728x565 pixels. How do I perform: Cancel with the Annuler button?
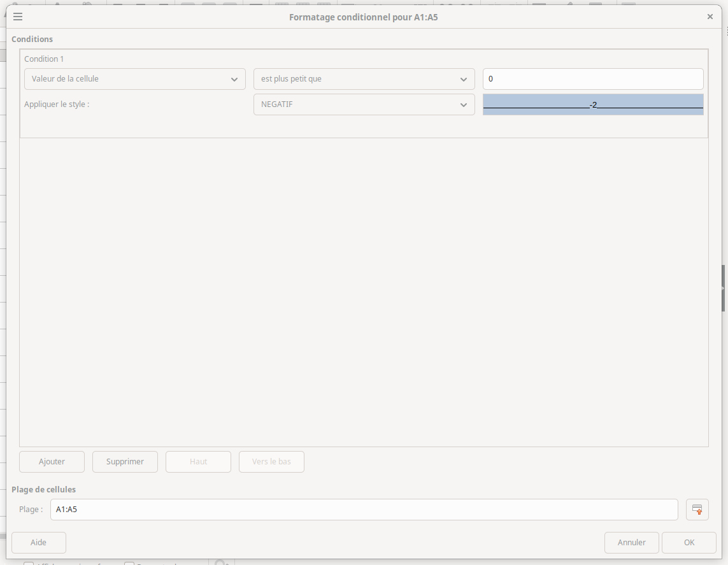click(x=631, y=543)
